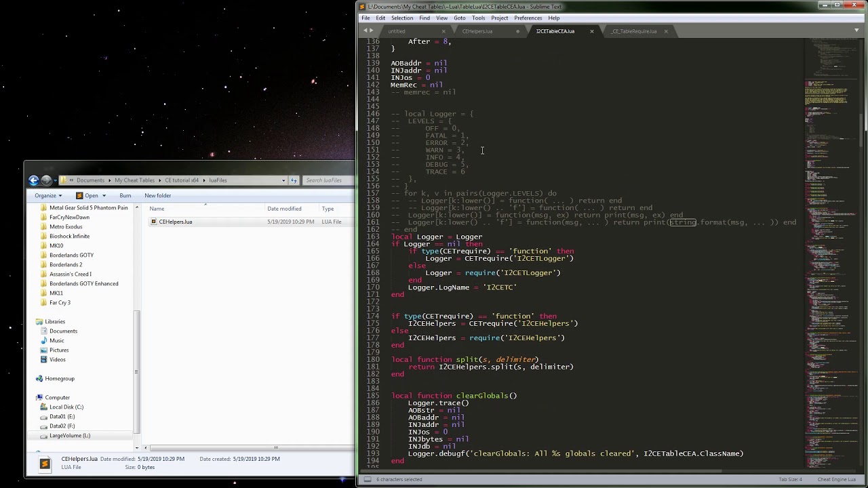Open the Goto menu
The width and height of the screenshot is (868, 488).
(460, 18)
